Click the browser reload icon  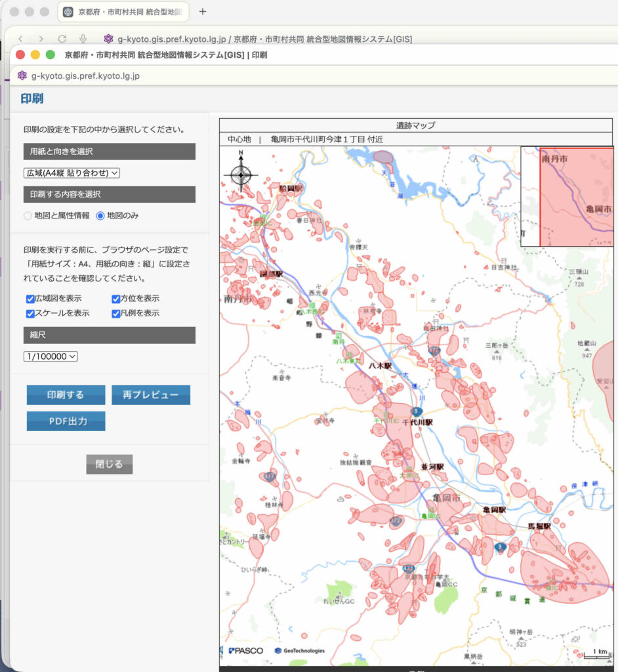(x=62, y=39)
